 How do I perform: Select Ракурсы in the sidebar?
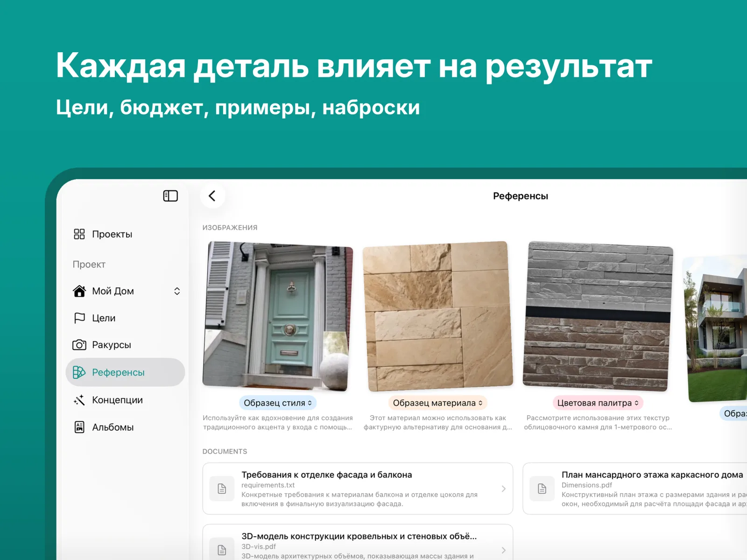(125, 345)
